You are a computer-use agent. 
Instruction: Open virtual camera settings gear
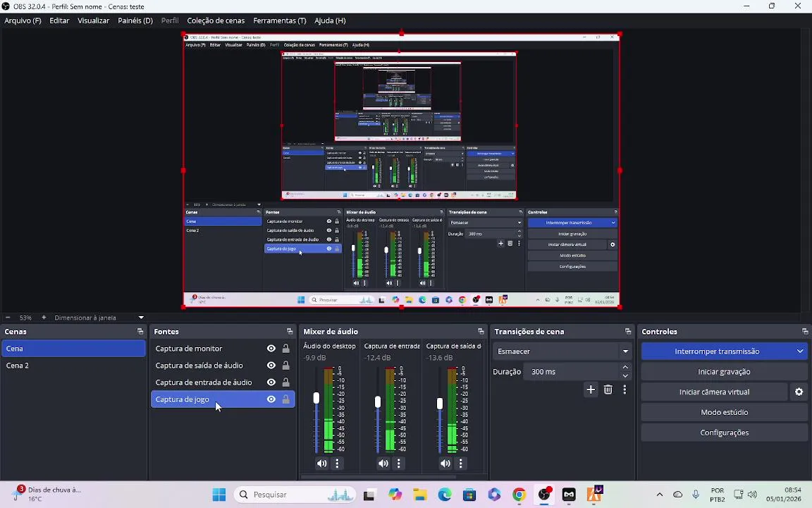(x=799, y=392)
